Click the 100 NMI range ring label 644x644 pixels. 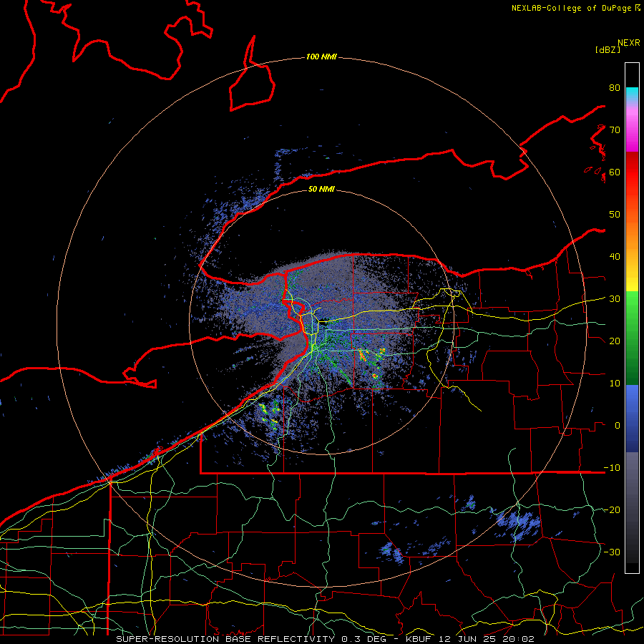pos(321,57)
